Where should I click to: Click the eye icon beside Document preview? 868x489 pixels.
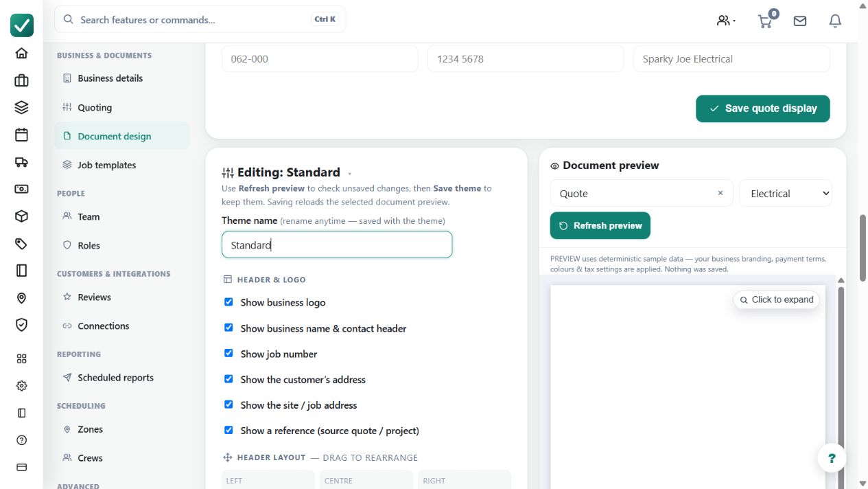pyautogui.click(x=554, y=166)
